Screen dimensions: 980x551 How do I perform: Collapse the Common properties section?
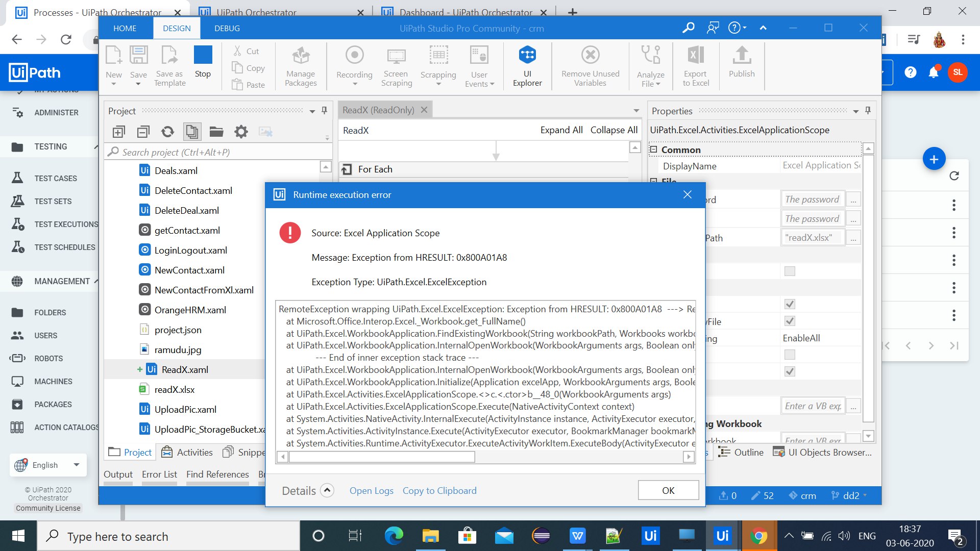coord(653,149)
